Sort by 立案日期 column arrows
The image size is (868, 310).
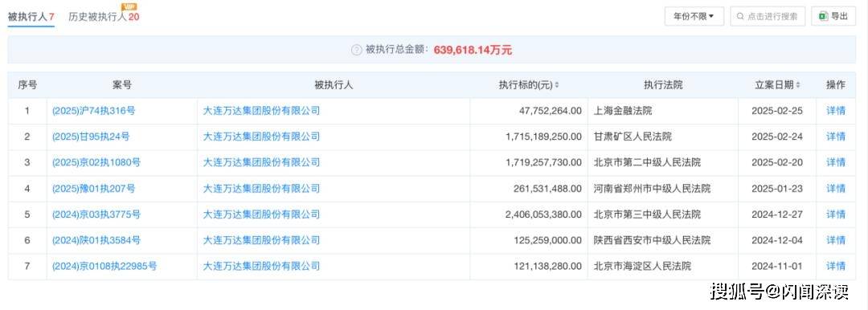coord(798,85)
